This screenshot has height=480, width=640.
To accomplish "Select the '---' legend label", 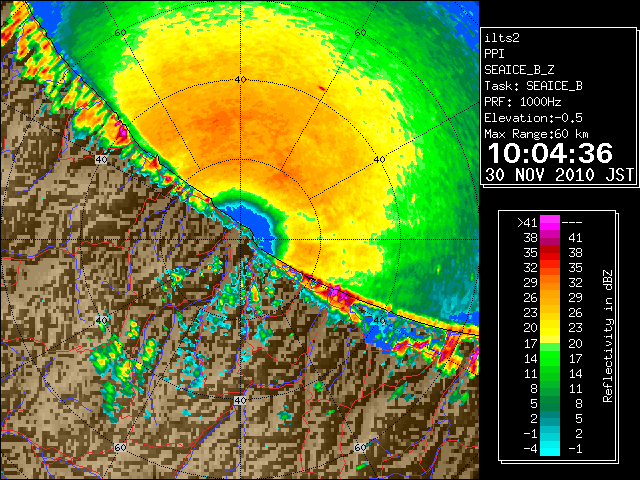I will pyautogui.click(x=572, y=222).
